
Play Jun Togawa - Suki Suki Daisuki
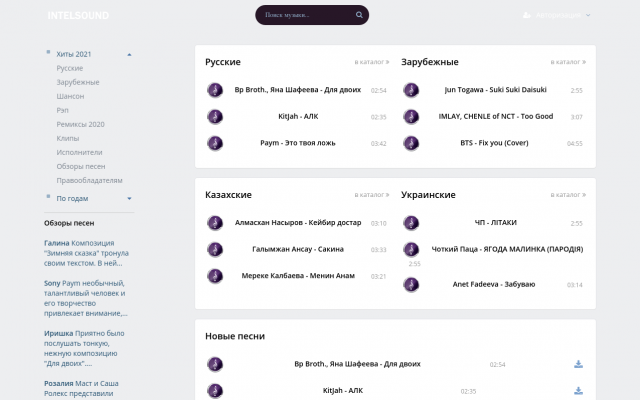pyautogui.click(x=411, y=90)
